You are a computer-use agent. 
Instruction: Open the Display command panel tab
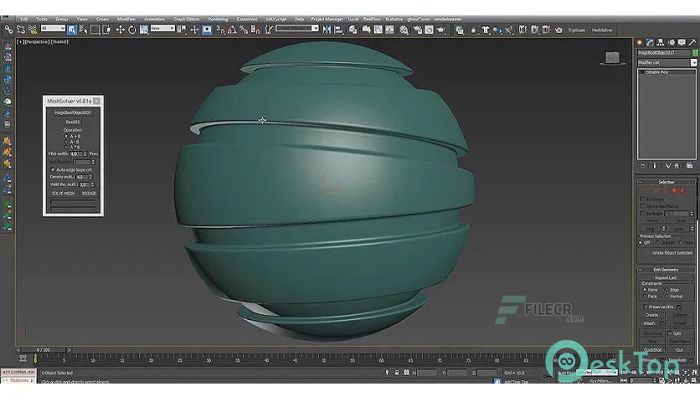(x=682, y=42)
